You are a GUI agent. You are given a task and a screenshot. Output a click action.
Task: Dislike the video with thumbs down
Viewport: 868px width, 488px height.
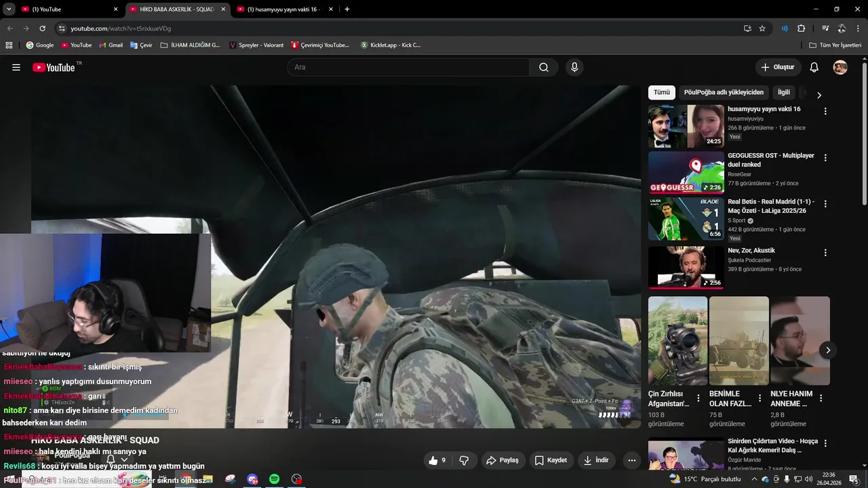465,460
